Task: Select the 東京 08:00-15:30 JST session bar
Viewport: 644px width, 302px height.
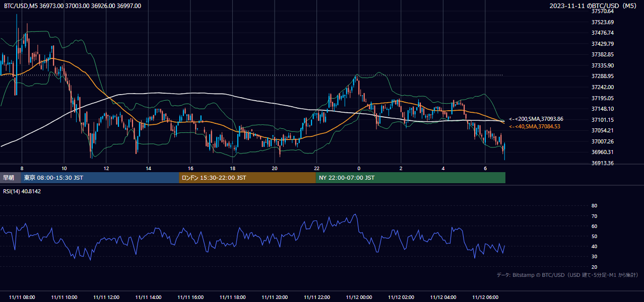Action: click(x=100, y=178)
